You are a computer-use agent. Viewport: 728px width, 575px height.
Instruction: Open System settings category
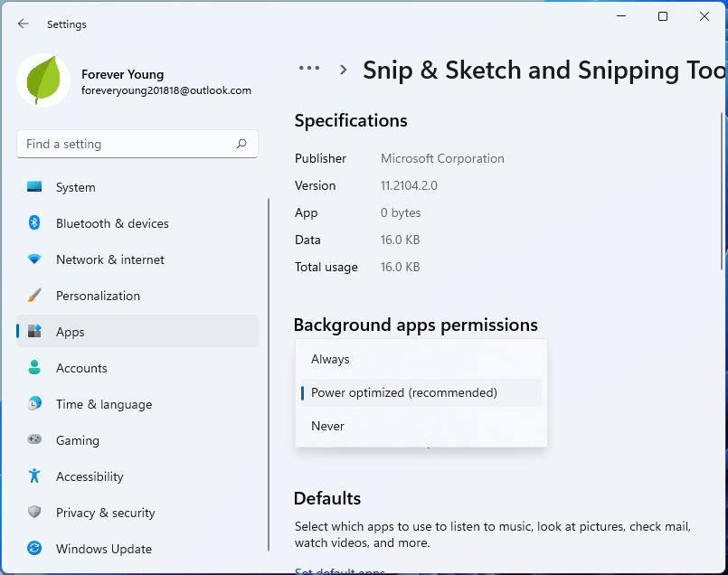(137, 187)
